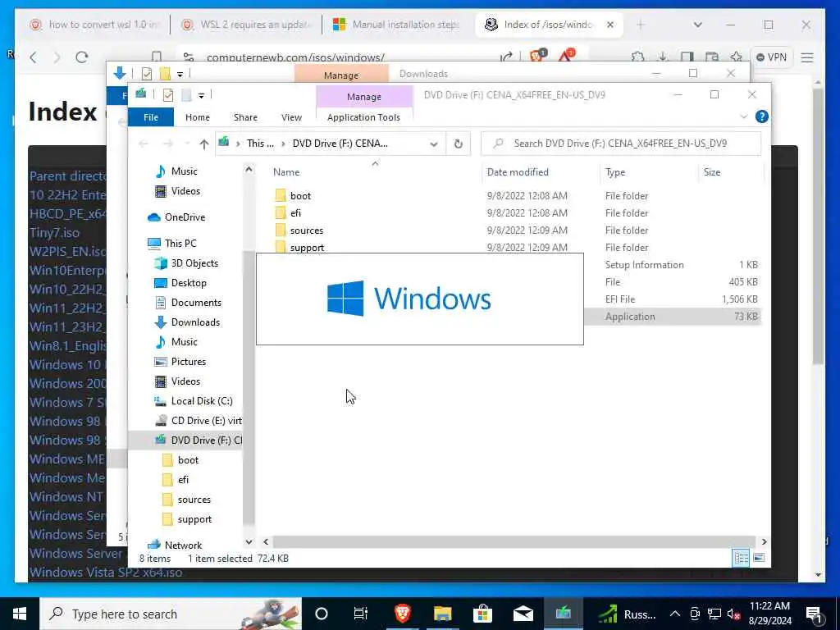Sort by the Name column header

[x=286, y=172]
